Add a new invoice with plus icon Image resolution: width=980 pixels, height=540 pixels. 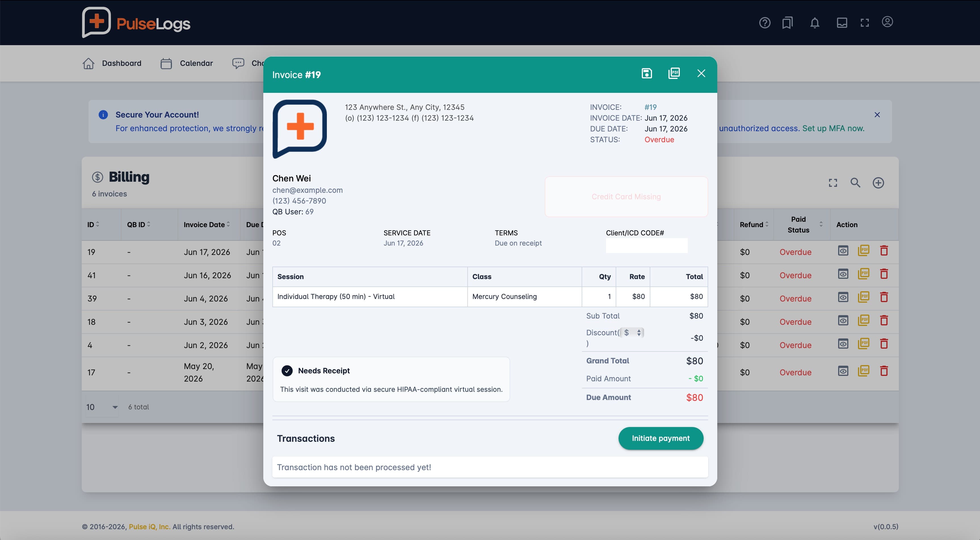pyautogui.click(x=878, y=183)
